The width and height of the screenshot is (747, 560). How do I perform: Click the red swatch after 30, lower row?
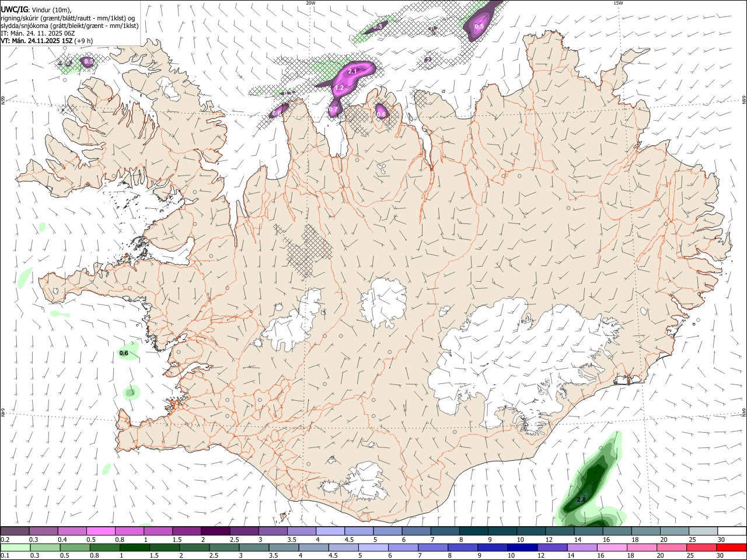[x=731, y=548]
